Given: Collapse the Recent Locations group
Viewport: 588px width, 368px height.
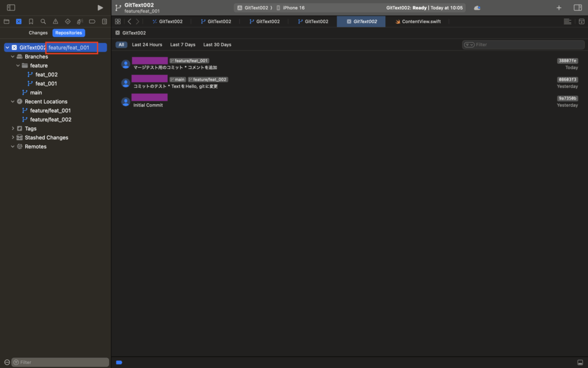Looking at the screenshot, I should click(x=13, y=101).
